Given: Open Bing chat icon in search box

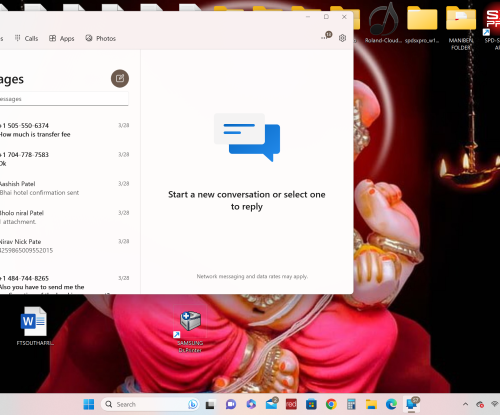Looking at the screenshot, I should (x=192, y=404).
